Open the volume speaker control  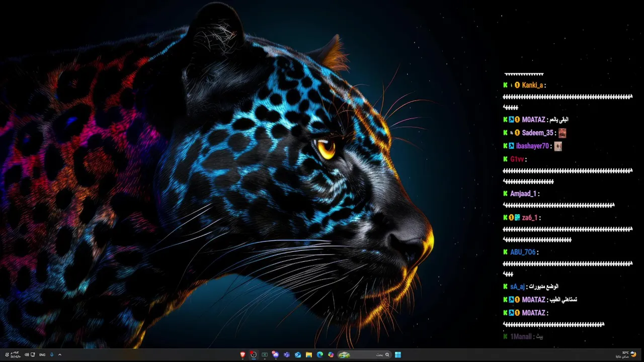click(27, 354)
